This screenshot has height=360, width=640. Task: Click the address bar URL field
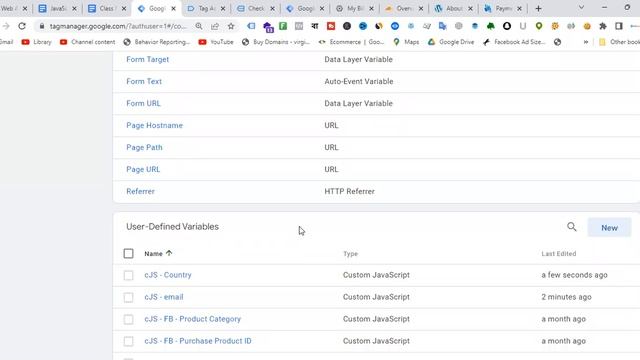coord(118,26)
